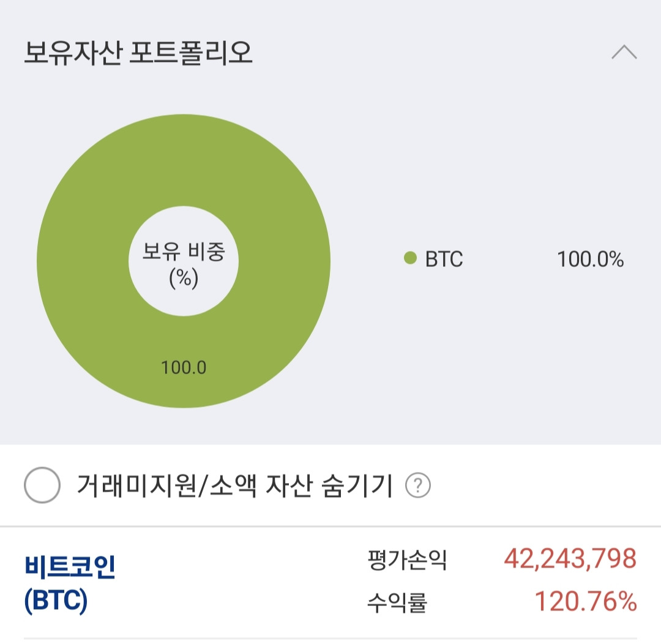Select the 100.0 label inside the donut chart
The width and height of the screenshot is (661, 644).
pos(184,367)
